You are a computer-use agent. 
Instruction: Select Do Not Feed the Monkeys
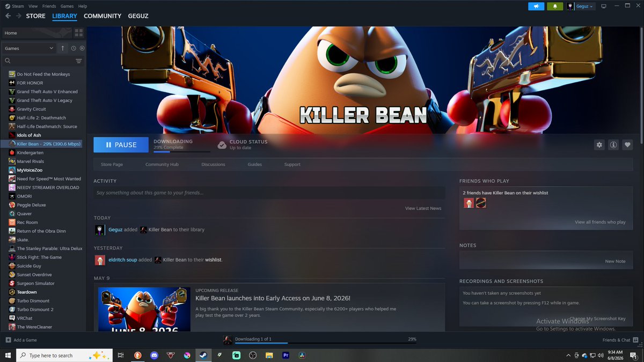pos(43,74)
